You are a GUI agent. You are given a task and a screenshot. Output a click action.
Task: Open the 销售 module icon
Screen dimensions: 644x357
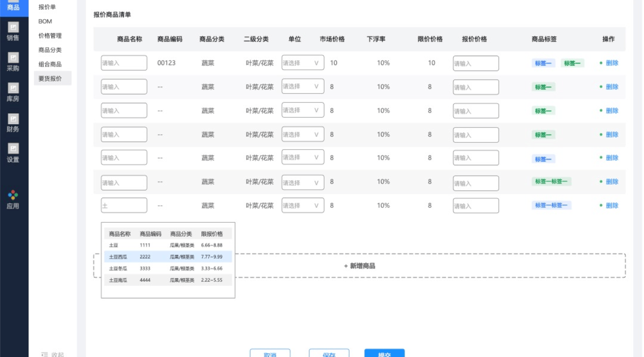[13, 28]
